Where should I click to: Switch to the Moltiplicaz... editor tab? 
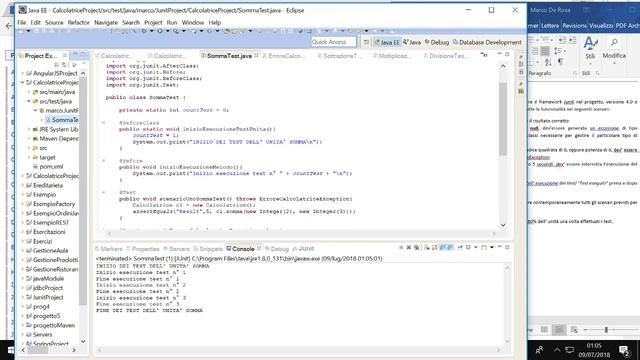pyautogui.click(x=392, y=56)
